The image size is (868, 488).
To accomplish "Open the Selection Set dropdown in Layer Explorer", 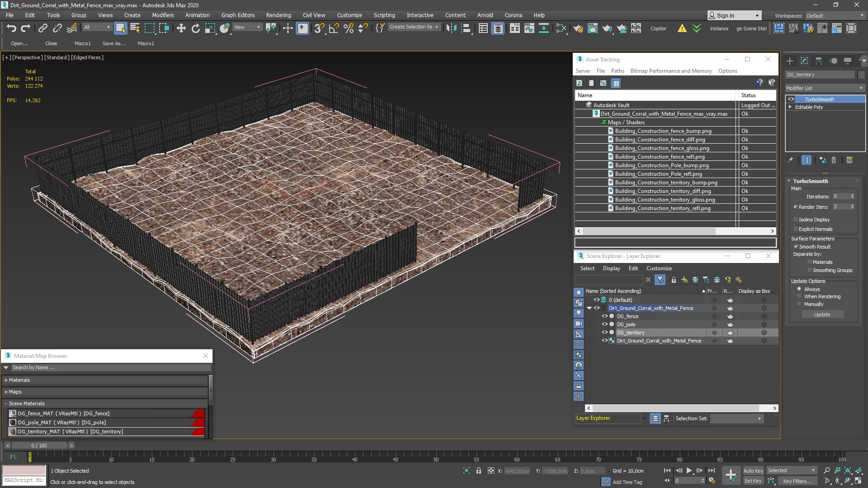I will [x=737, y=419].
